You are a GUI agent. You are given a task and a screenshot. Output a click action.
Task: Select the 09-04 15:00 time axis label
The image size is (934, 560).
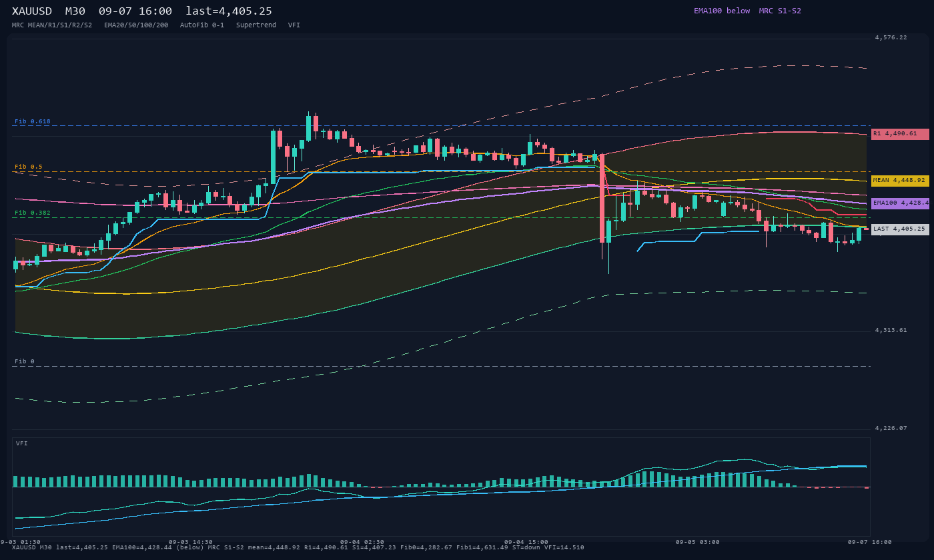(x=526, y=542)
